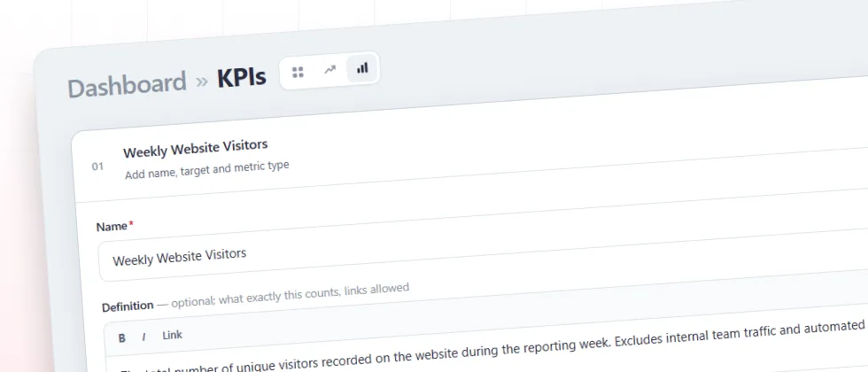This screenshot has height=372, width=868.
Task: Click the 01 step number
Action: tap(97, 167)
